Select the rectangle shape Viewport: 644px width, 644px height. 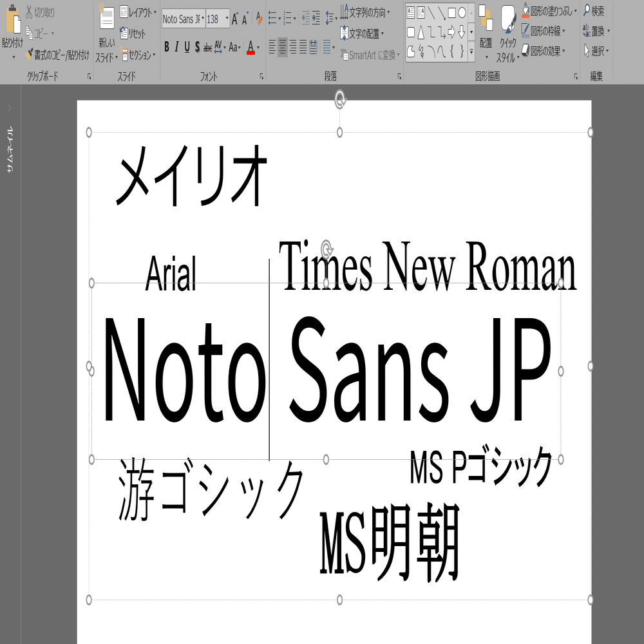pos(452,13)
